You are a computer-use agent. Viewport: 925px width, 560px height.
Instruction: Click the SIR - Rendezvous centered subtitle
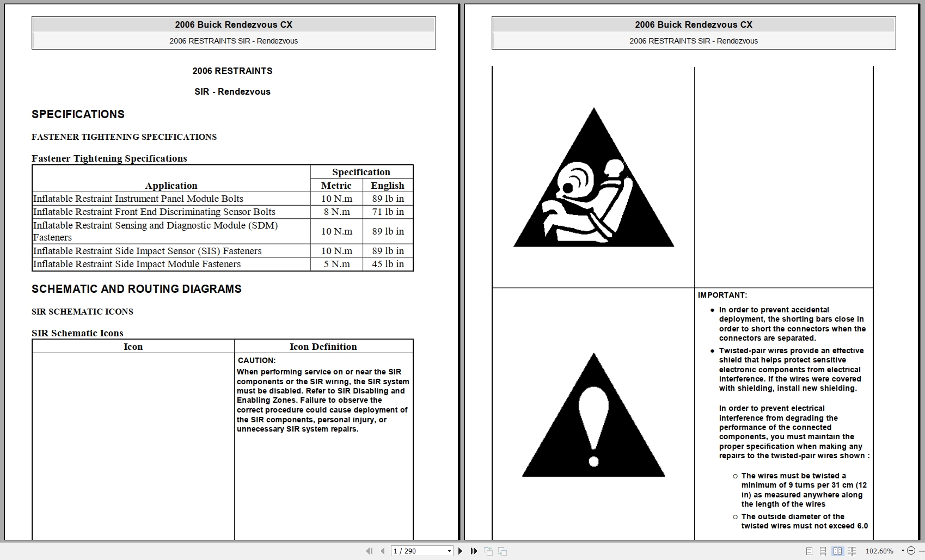(x=232, y=91)
